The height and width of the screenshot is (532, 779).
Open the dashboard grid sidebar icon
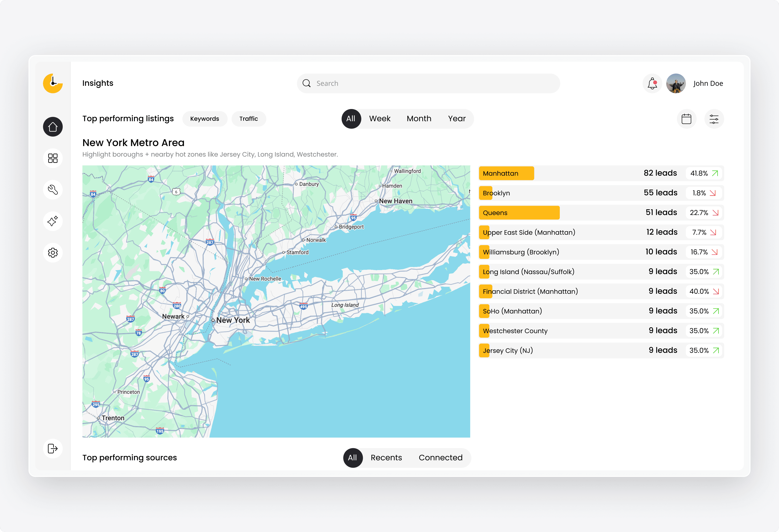[53, 158]
